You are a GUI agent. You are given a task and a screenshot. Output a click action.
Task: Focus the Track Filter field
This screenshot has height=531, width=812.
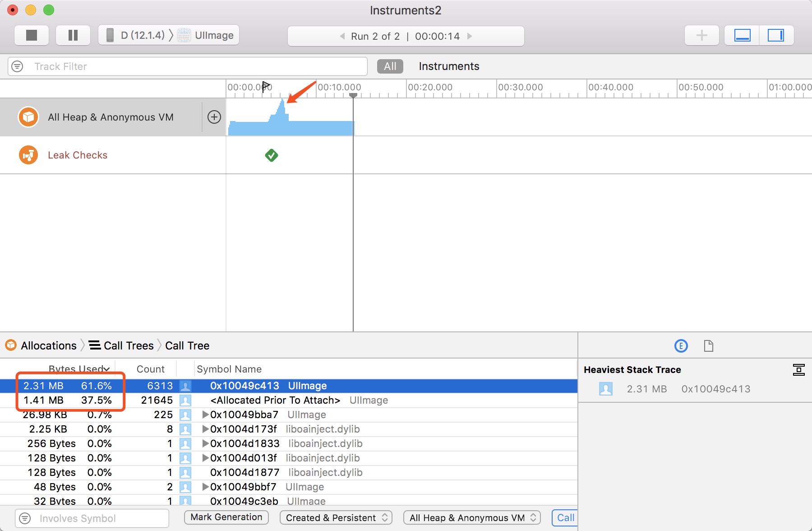188,66
